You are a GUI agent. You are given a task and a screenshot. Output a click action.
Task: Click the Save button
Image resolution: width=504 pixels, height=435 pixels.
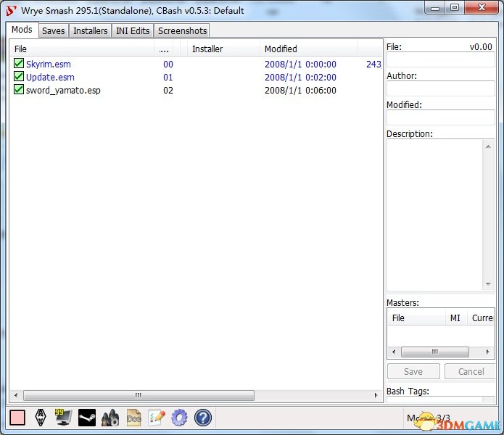click(413, 372)
